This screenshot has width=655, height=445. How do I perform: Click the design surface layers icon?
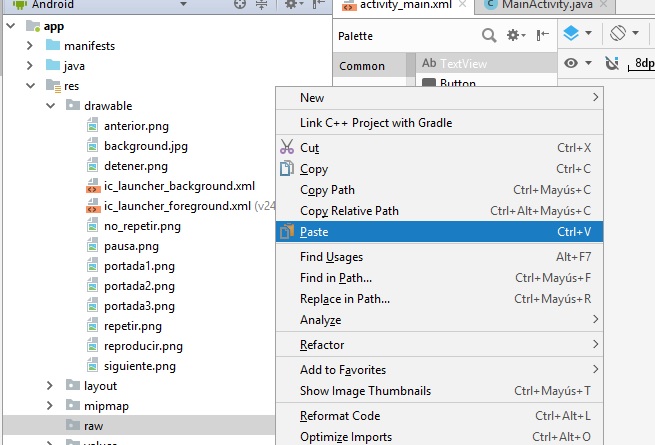point(571,33)
